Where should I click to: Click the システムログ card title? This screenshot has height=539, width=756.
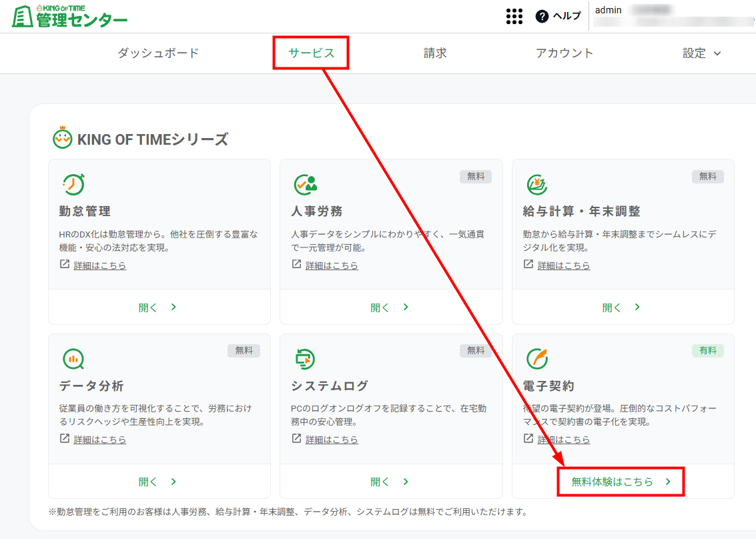coord(330,386)
